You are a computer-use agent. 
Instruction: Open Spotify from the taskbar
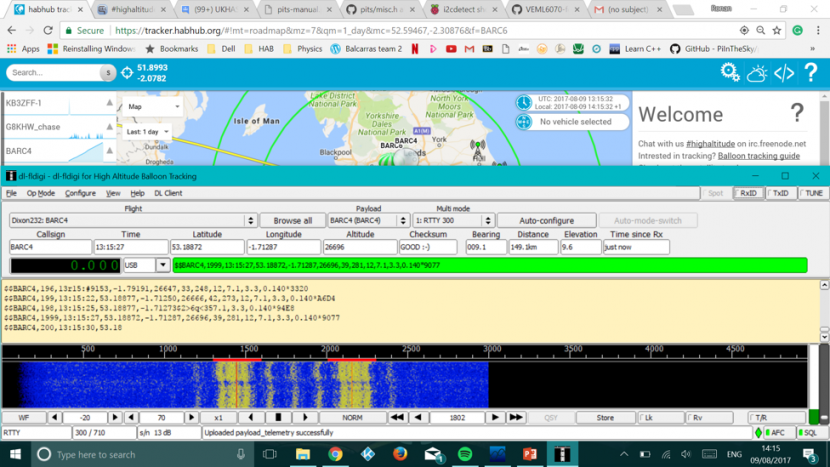point(465,454)
